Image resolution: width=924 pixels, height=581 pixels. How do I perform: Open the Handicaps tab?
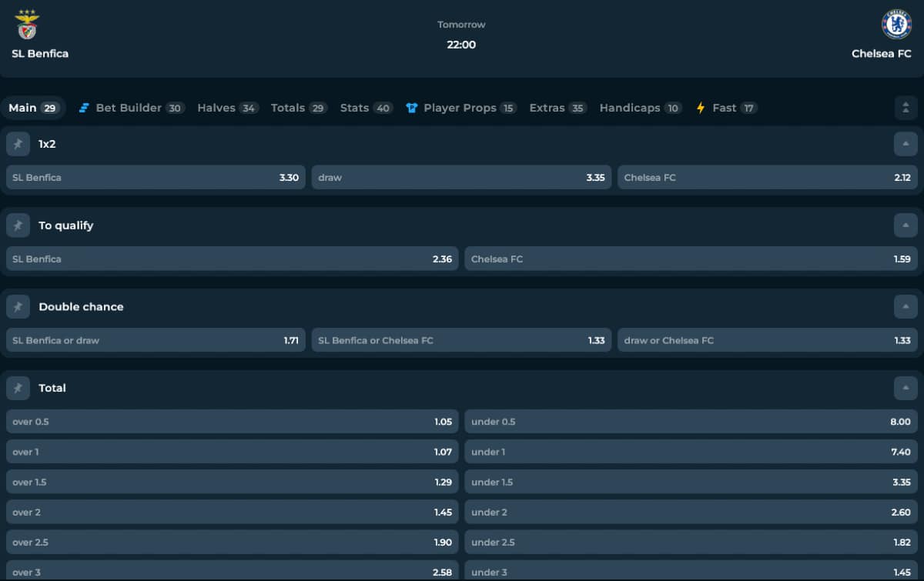coord(641,108)
